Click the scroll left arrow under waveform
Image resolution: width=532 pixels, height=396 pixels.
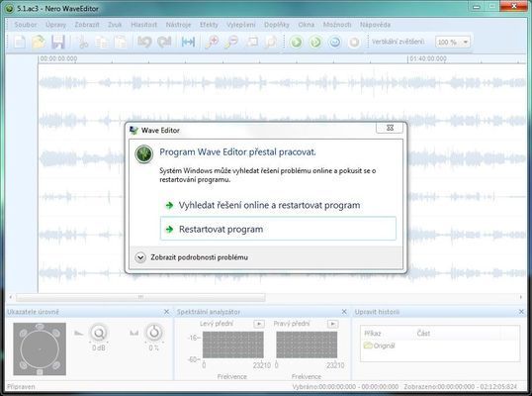point(11,298)
